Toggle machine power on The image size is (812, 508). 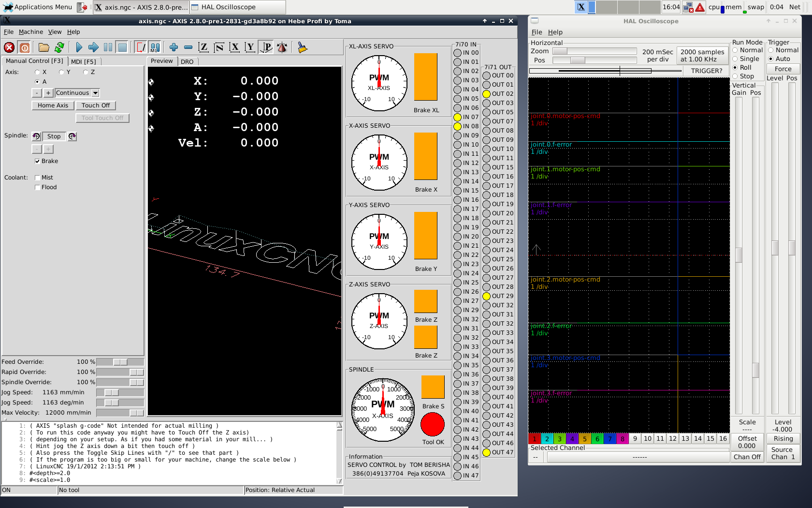pos(24,47)
